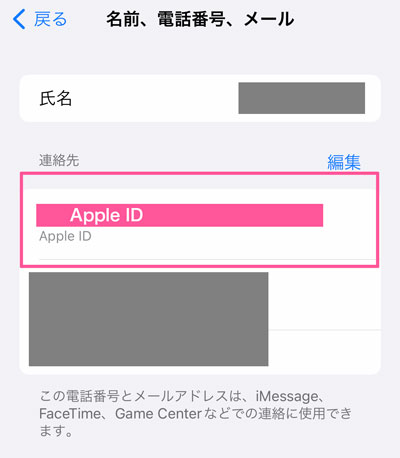
Task: Tap the pink highlighted Apple ID banner
Action: click(x=179, y=215)
